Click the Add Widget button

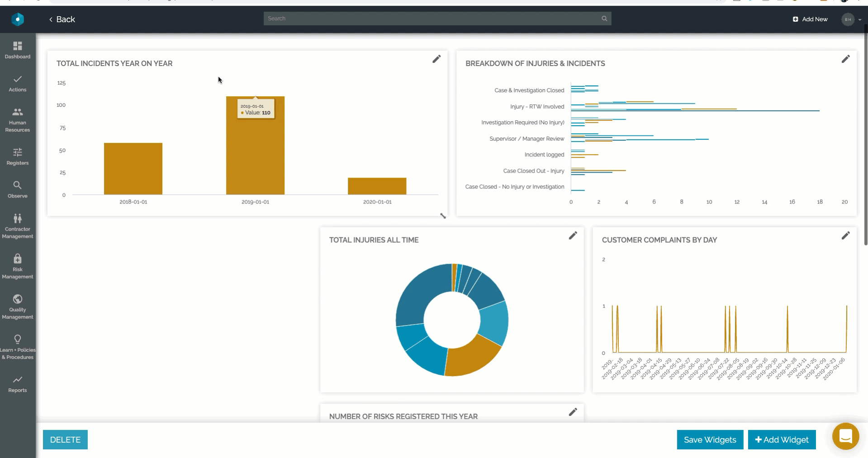(781, 439)
